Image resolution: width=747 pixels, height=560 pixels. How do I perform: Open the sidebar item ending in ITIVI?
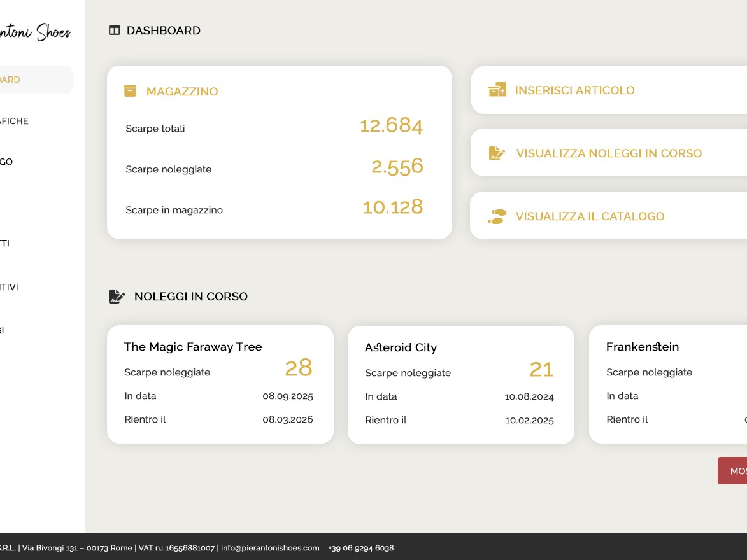[x=9, y=287]
